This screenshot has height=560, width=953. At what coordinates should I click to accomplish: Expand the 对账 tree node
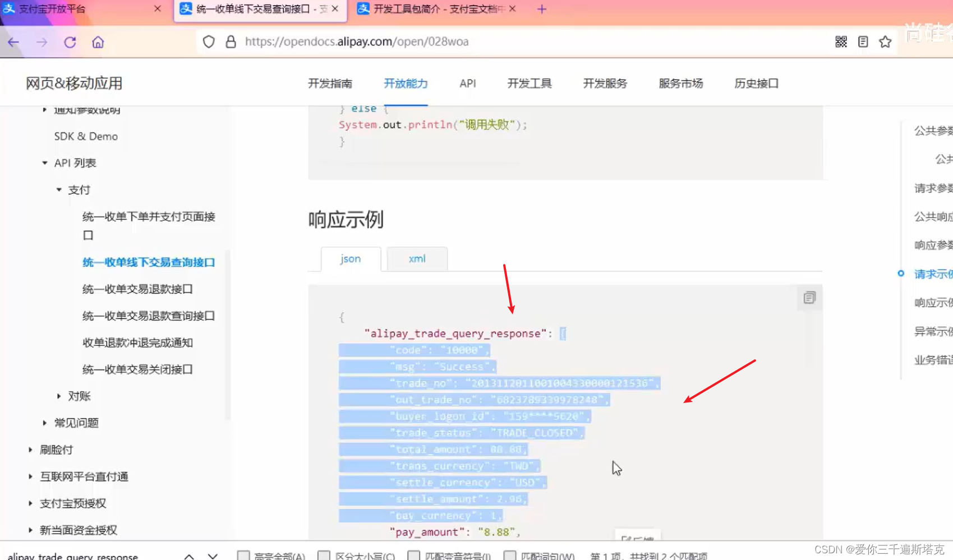(59, 396)
